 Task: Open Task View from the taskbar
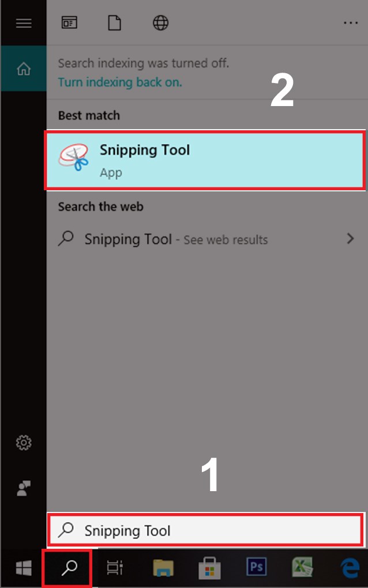(x=115, y=567)
